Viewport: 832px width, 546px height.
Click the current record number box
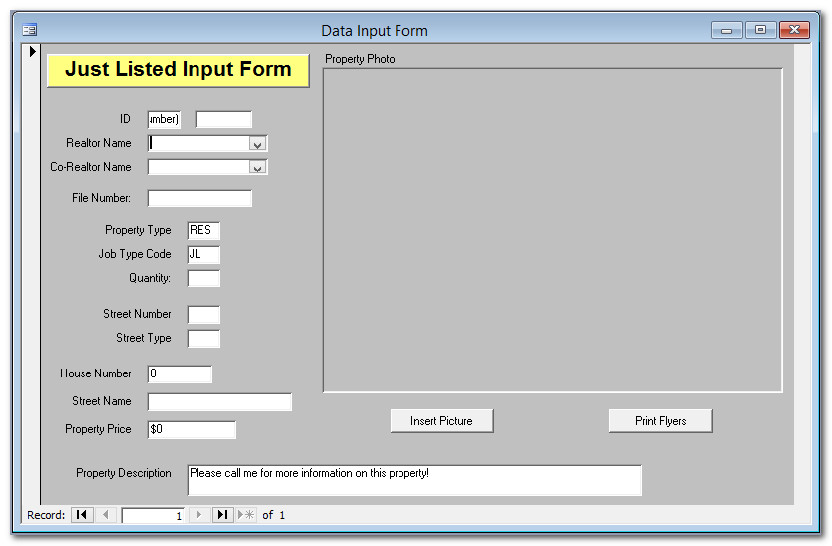tap(154, 516)
